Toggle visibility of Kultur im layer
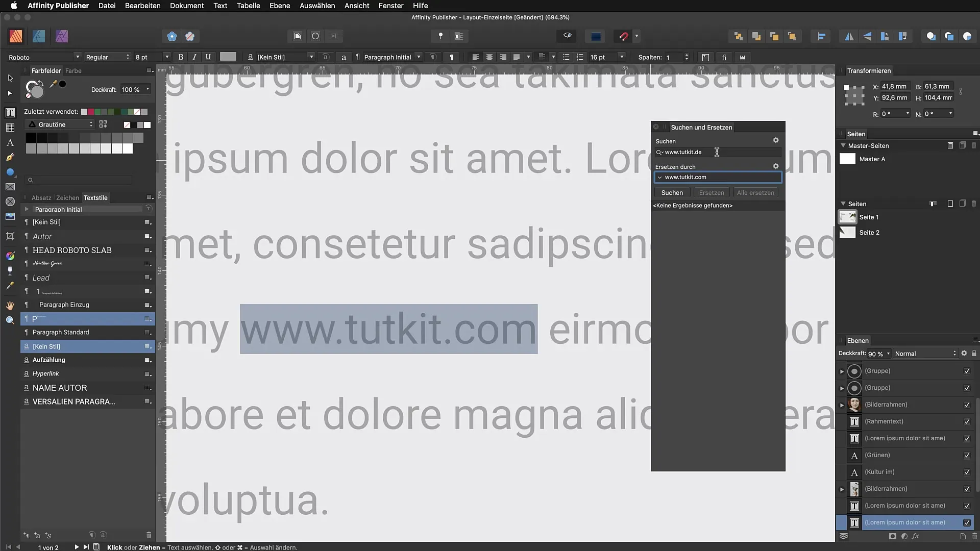The height and width of the screenshot is (551, 980). [x=967, y=472]
